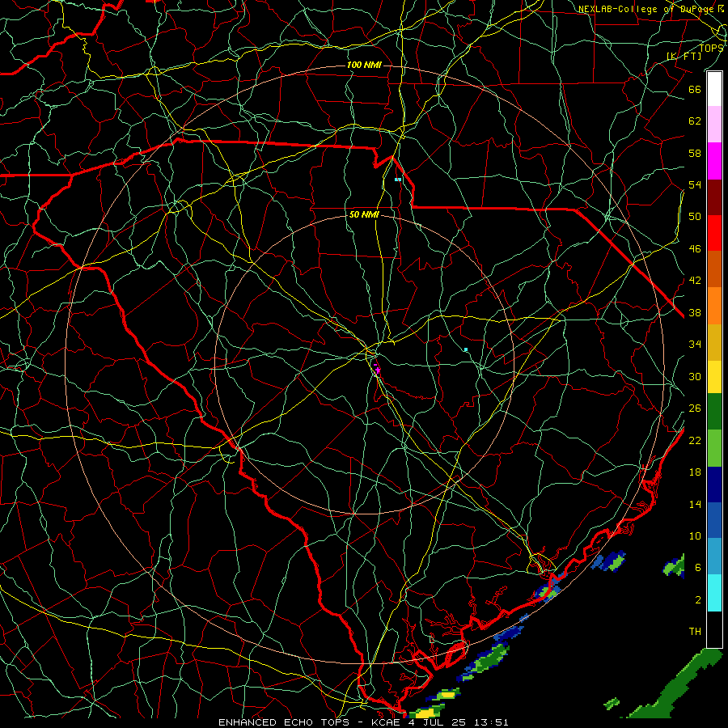The width and height of the screenshot is (728, 728).
Task: Click the small cyan echo near the north state border
Action: pos(398,180)
